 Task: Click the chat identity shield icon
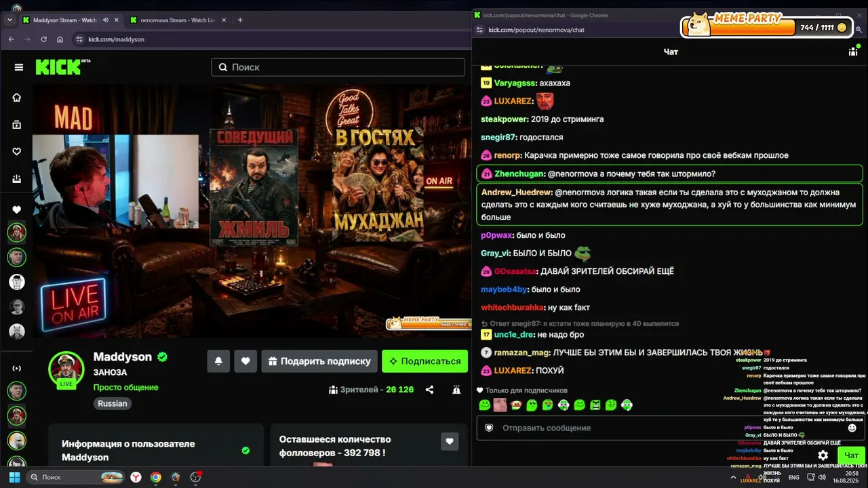489,428
